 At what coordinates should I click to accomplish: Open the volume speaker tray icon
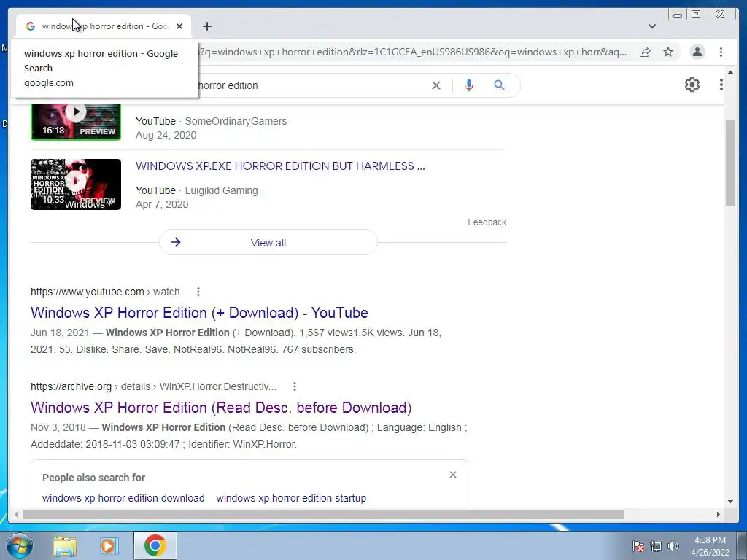click(x=673, y=546)
